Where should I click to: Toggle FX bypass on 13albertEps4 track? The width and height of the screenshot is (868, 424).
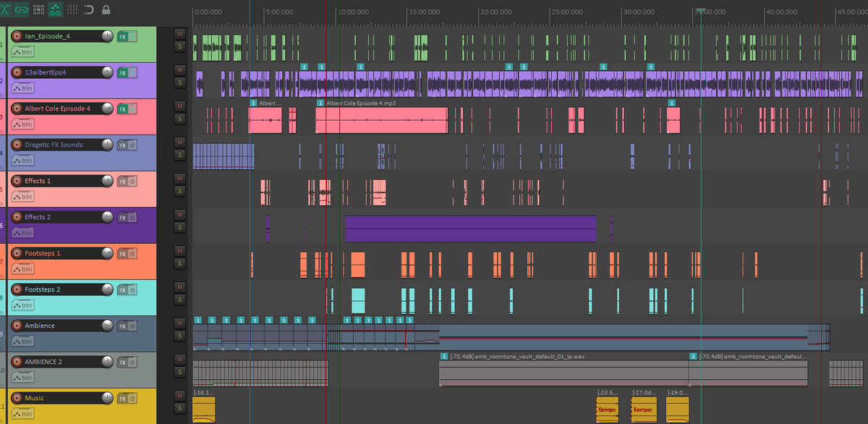tap(132, 72)
